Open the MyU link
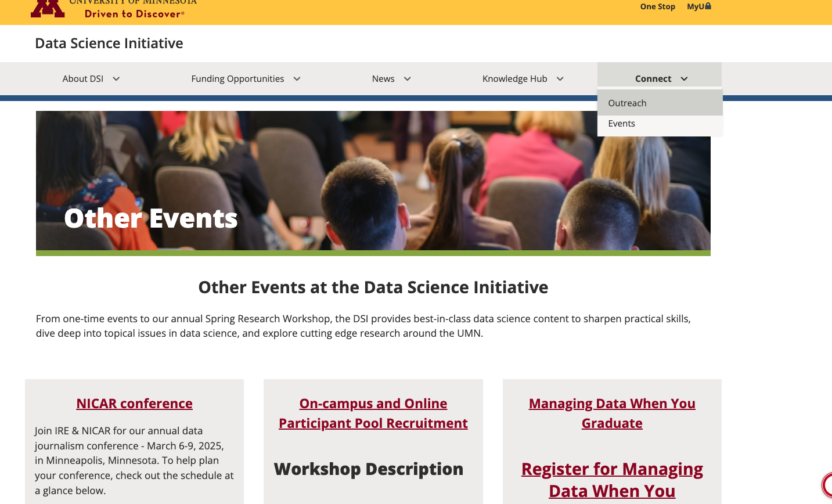This screenshot has width=832, height=504. click(x=695, y=6)
